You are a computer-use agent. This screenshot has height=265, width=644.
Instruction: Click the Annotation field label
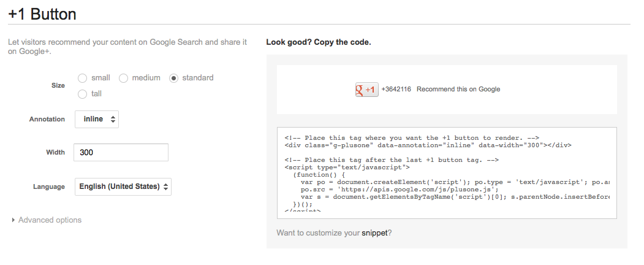[x=47, y=119]
